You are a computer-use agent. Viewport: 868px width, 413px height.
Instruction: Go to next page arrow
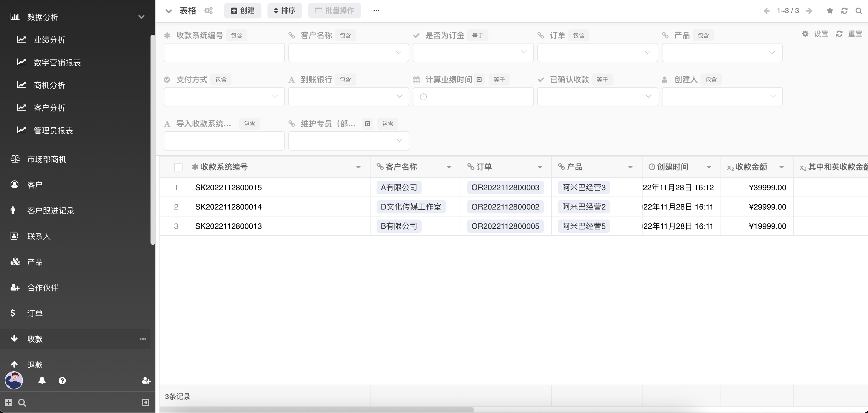(809, 11)
